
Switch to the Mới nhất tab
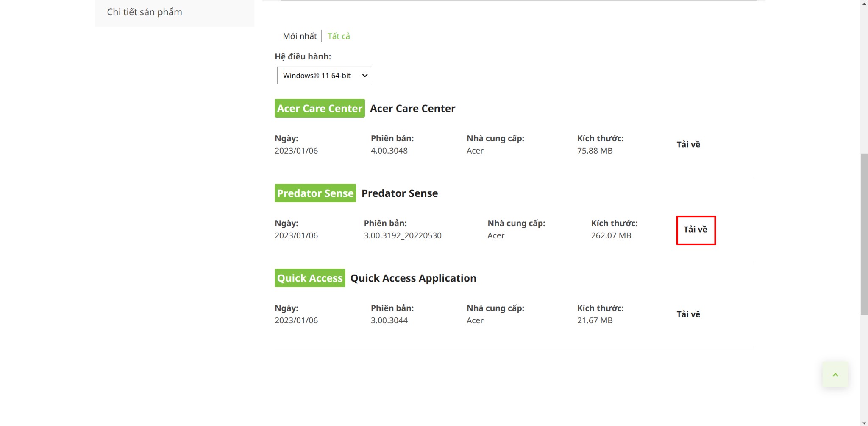click(300, 36)
